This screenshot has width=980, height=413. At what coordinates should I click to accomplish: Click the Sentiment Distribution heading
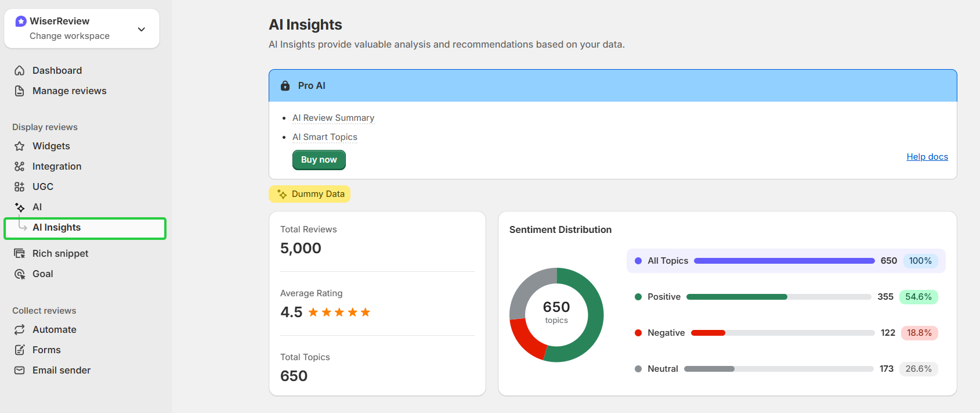(560, 229)
